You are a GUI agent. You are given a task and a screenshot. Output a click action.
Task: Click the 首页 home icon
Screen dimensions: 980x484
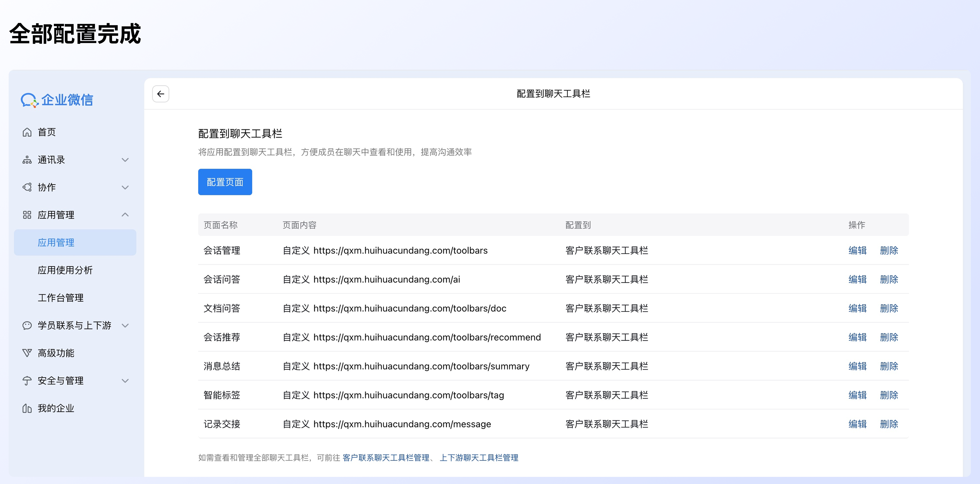click(x=27, y=132)
